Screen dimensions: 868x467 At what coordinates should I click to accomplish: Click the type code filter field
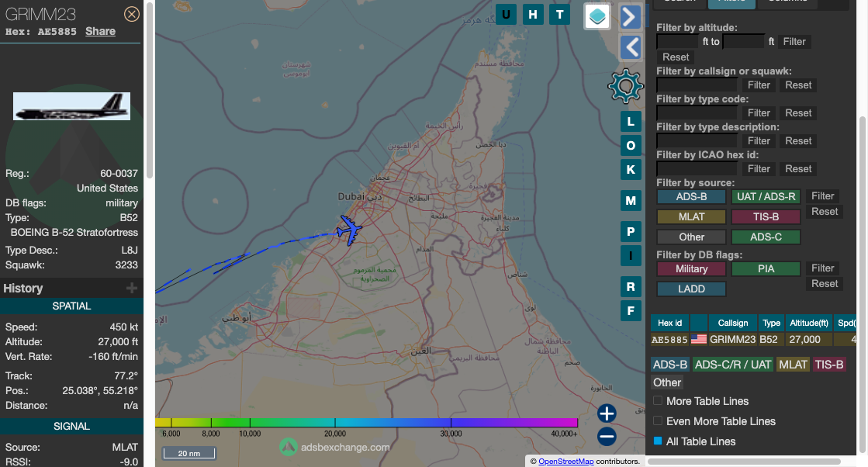[x=697, y=113]
